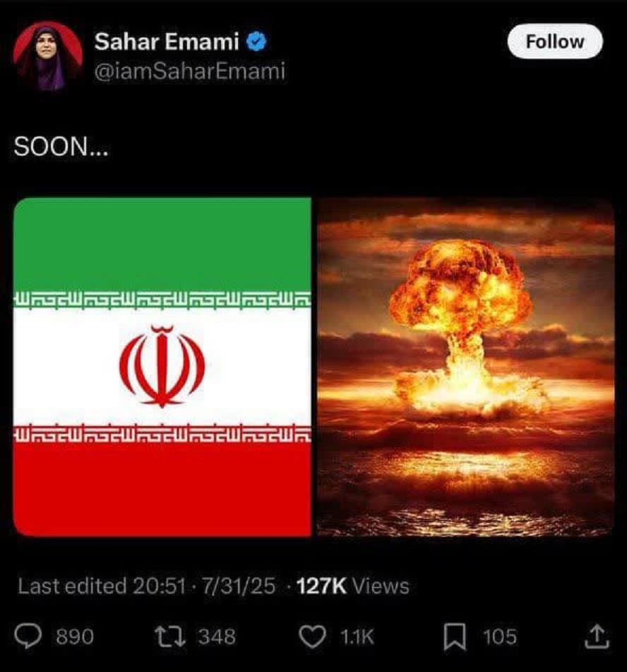Like the post with the heart icon
This screenshot has height=672, width=627.
click(x=312, y=637)
